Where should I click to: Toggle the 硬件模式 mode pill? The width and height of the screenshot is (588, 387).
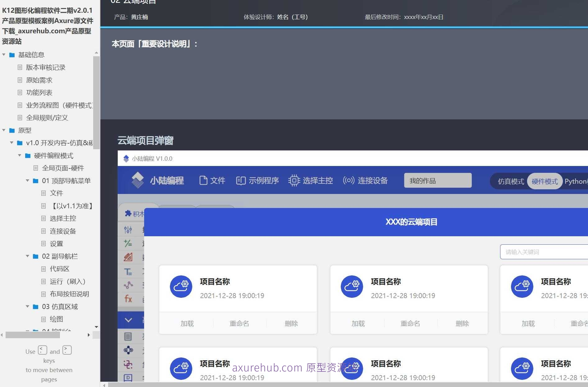pos(545,181)
